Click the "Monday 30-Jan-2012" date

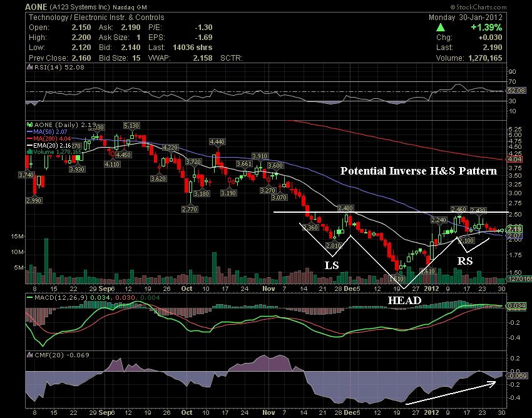coord(466,18)
